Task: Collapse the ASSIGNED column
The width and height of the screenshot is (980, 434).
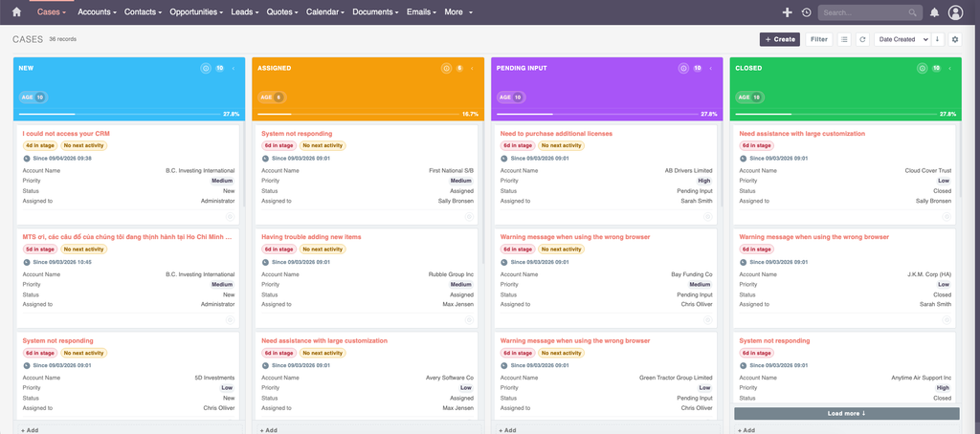Action: point(472,68)
